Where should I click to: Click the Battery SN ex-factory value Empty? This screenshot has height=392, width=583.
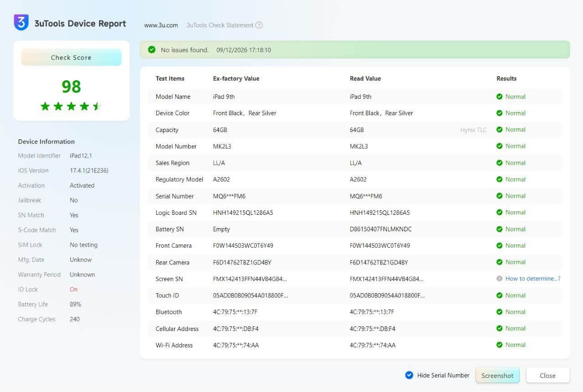(221, 229)
